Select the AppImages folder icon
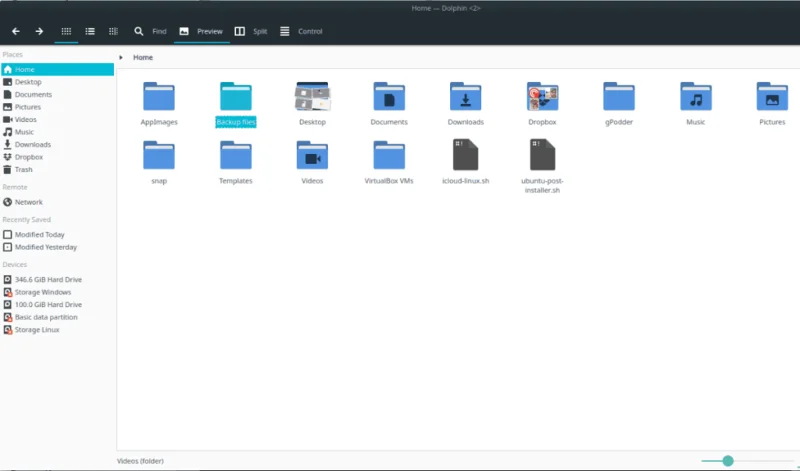The height and width of the screenshot is (471, 800). tap(159, 96)
